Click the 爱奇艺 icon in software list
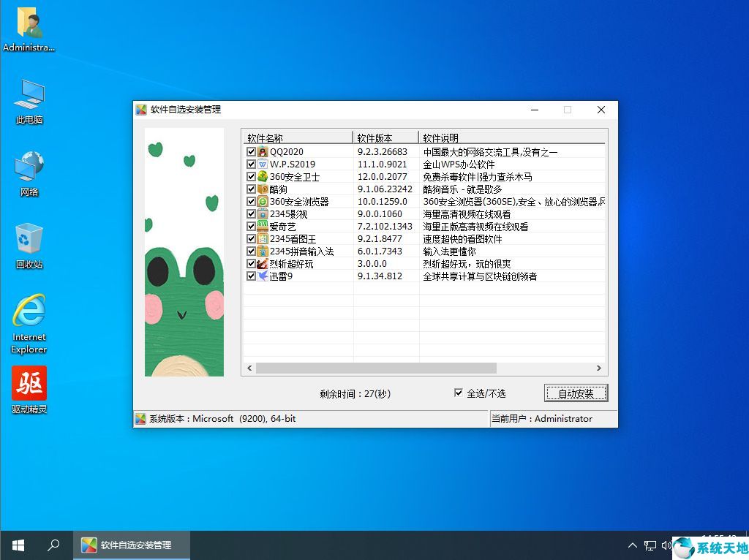The width and height of the screenshot is (749, 560). coord(263,227)
